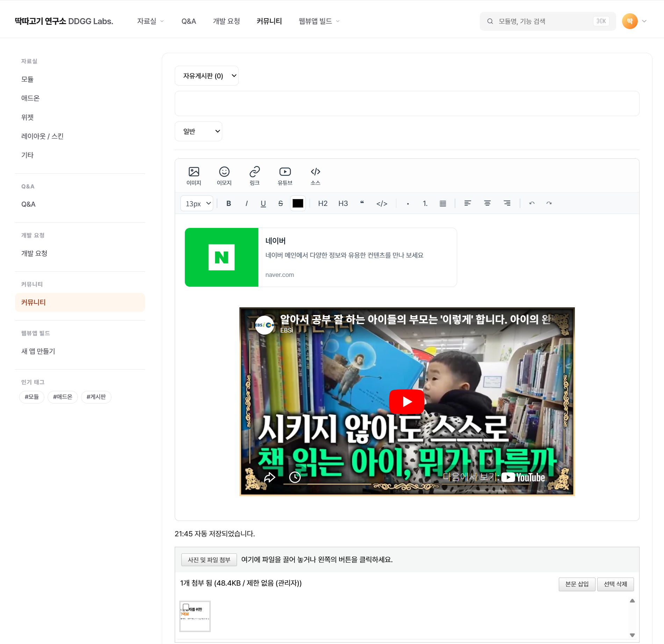664x644 pixels.
Task: Open the orange user avatar
Action: pyautogui.click(x=630, y=21)
